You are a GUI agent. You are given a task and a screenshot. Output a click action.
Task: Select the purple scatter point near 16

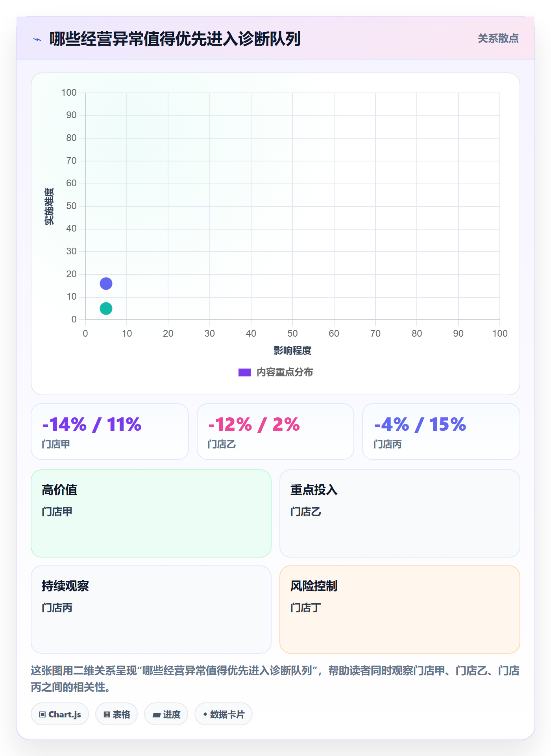pos(106,283)
